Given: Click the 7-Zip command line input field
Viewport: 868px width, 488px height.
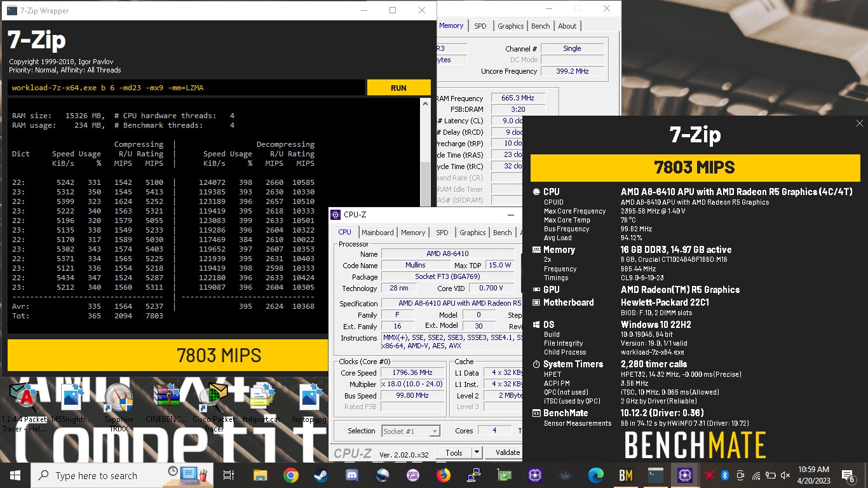Looking at the screenshot, I should pos(187,88).
